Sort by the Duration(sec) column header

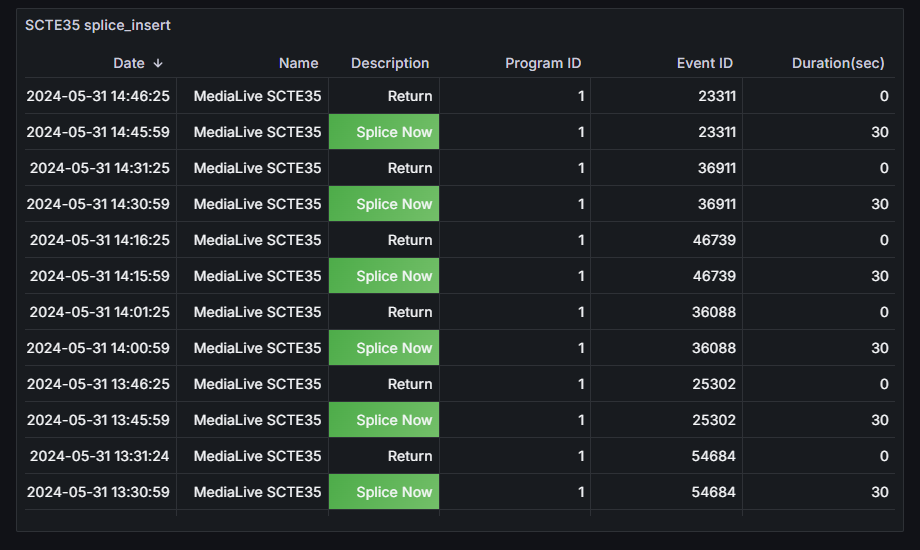[838, 63]
